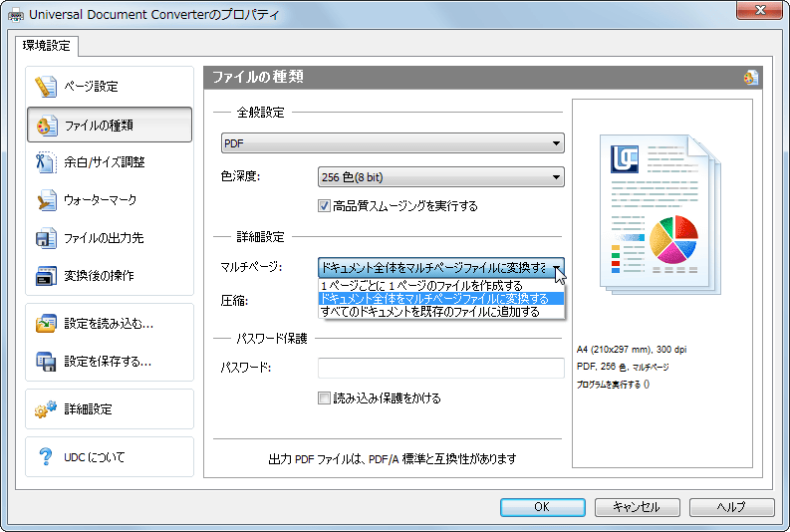
Task: Click the palette icon in ファイルの種類 header
Action: pyautogui.click(x=750, y=78)
